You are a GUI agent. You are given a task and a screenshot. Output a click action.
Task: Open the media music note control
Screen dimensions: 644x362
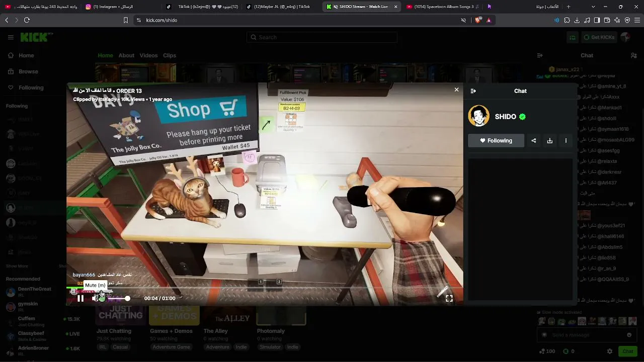[x=587, y=20]
